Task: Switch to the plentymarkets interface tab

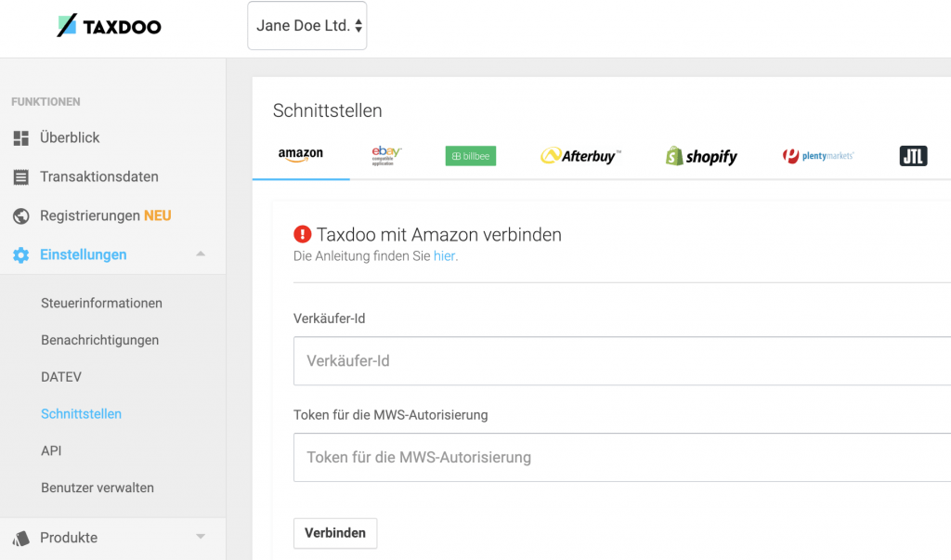Action: pyautogui.click(x=818, y=156)
